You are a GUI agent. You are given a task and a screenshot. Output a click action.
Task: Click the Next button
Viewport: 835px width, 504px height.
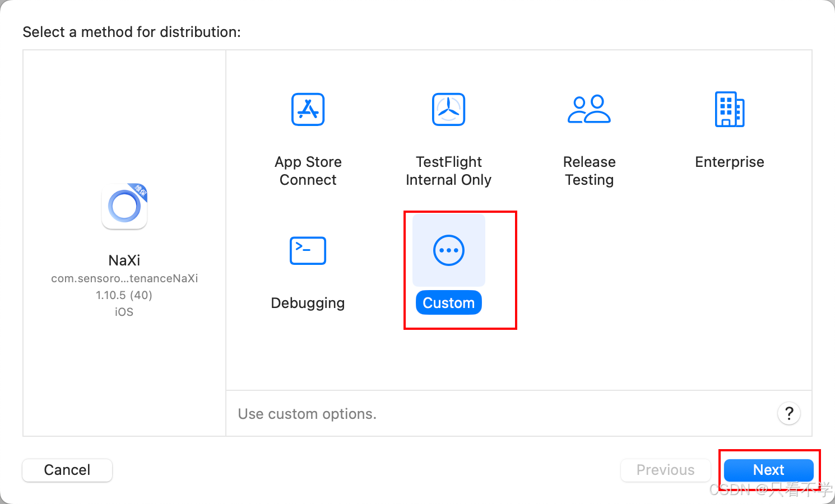(x=768, y=470)
